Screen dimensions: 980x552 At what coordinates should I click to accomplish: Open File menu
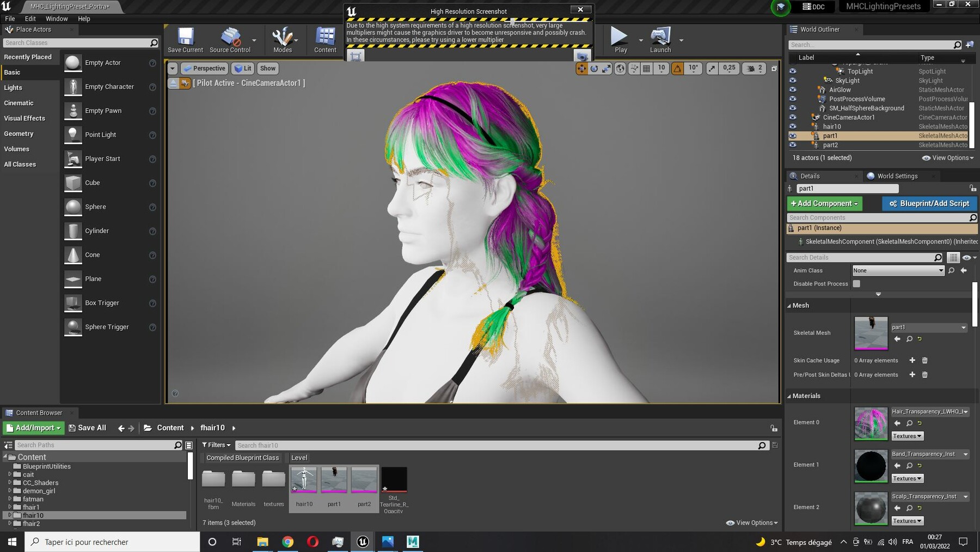coord(10,19)
